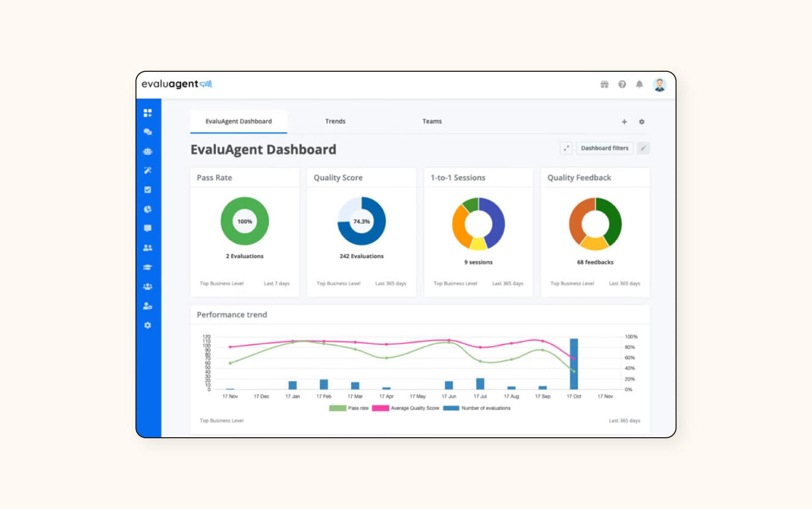The height and width of the screenshot is (509, 812).
Task: Toggle the Average Quality Score legend swatch
Action: 381,408
